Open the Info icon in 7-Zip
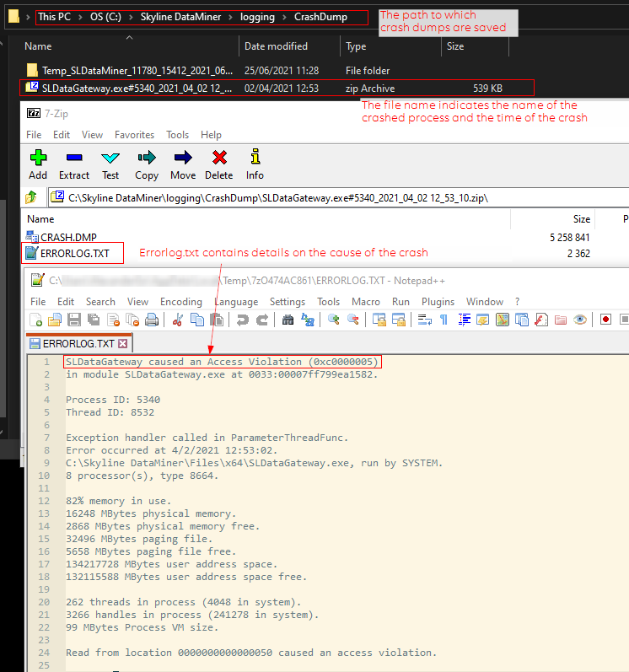 point(255,157)
